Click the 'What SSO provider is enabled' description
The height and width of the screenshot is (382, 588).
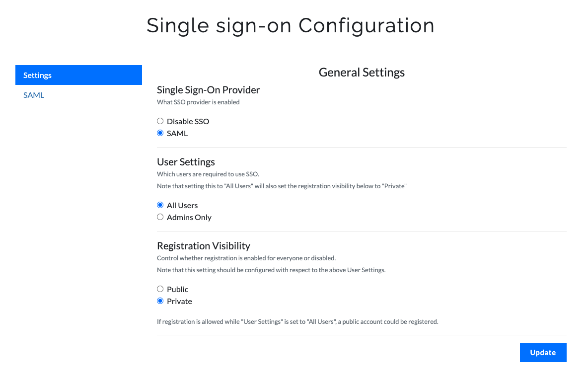coord(198,102)
